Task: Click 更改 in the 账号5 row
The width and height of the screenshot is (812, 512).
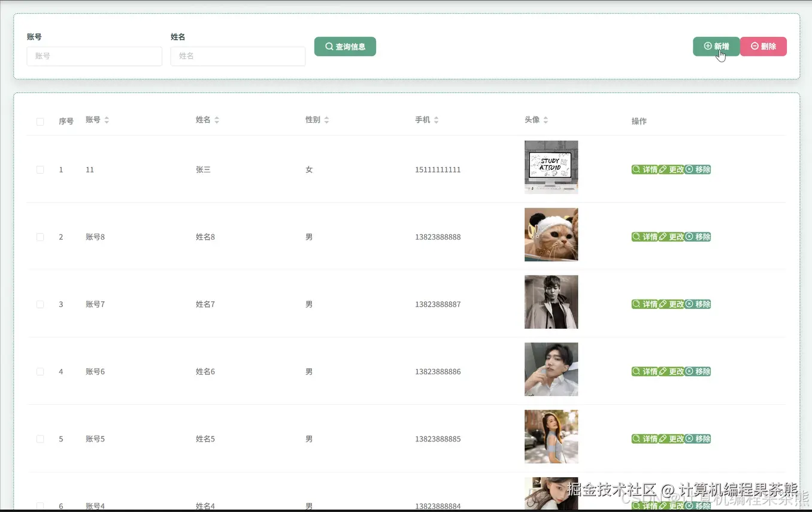Action: coord(671,439)
